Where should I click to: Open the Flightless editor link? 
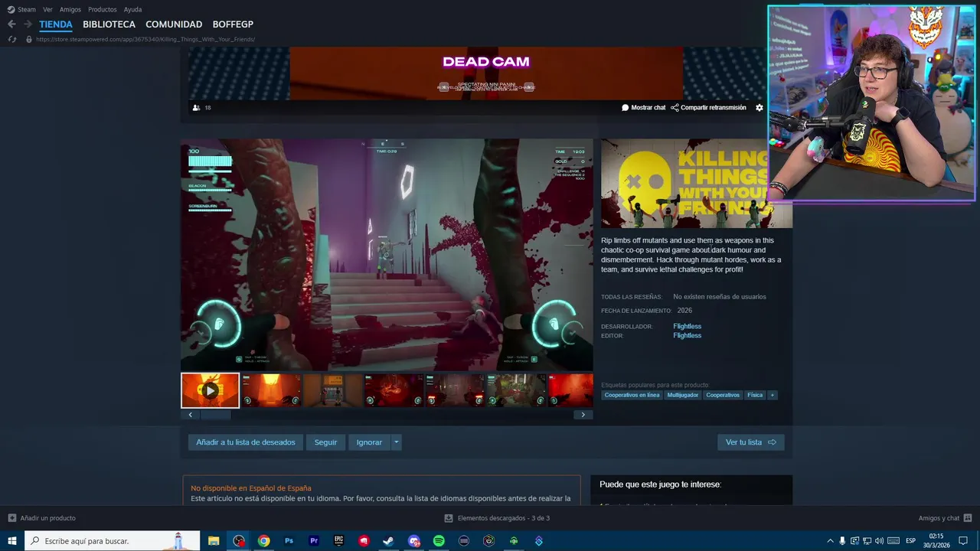687,335
